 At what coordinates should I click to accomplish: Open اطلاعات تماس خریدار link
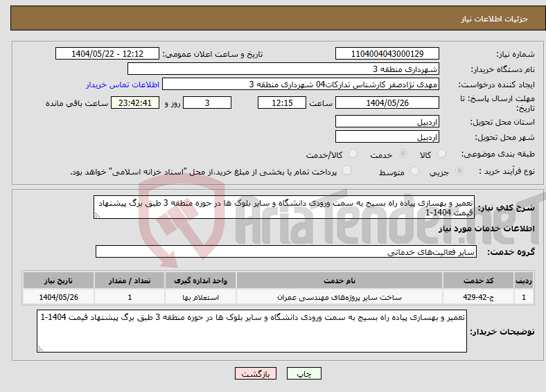pos(123,84)
